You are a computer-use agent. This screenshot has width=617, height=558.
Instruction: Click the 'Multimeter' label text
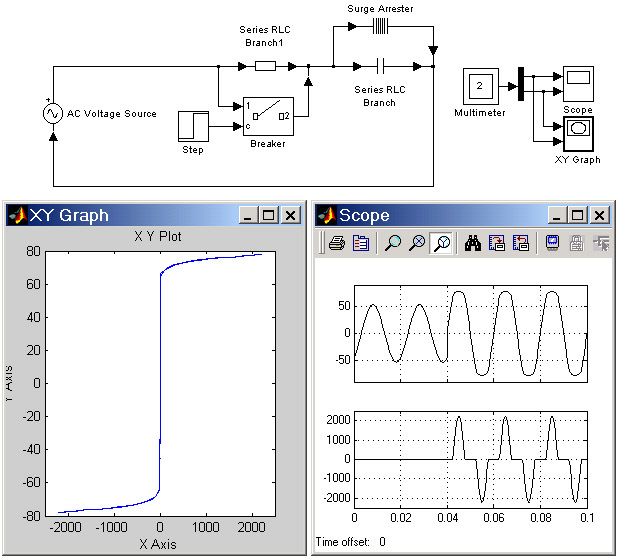480,113
